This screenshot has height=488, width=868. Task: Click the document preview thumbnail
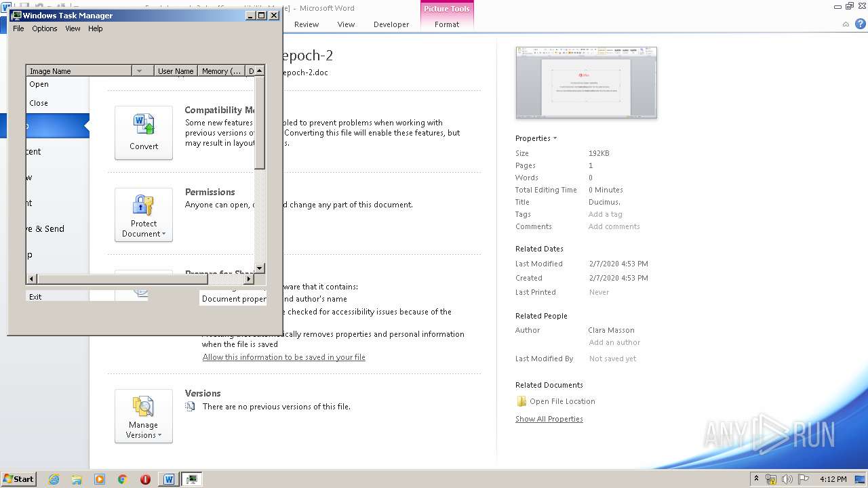pyautogui.click(x=586, y=83)
